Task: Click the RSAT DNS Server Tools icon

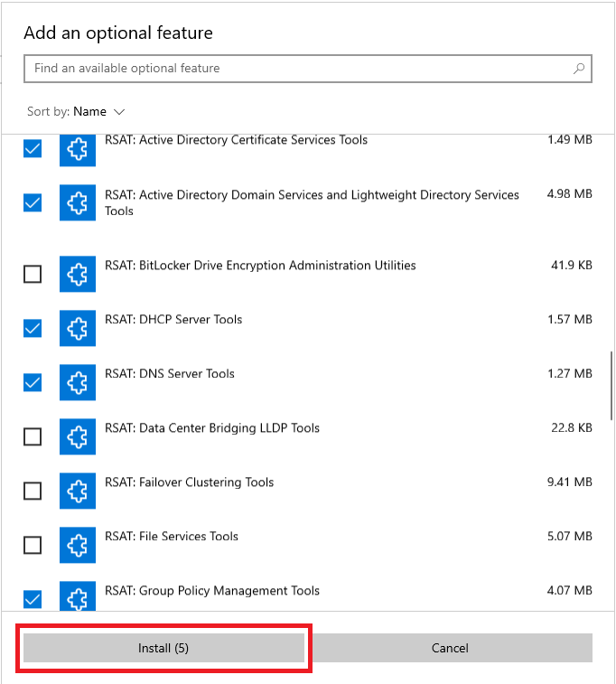Action: (x=78, y=382)
